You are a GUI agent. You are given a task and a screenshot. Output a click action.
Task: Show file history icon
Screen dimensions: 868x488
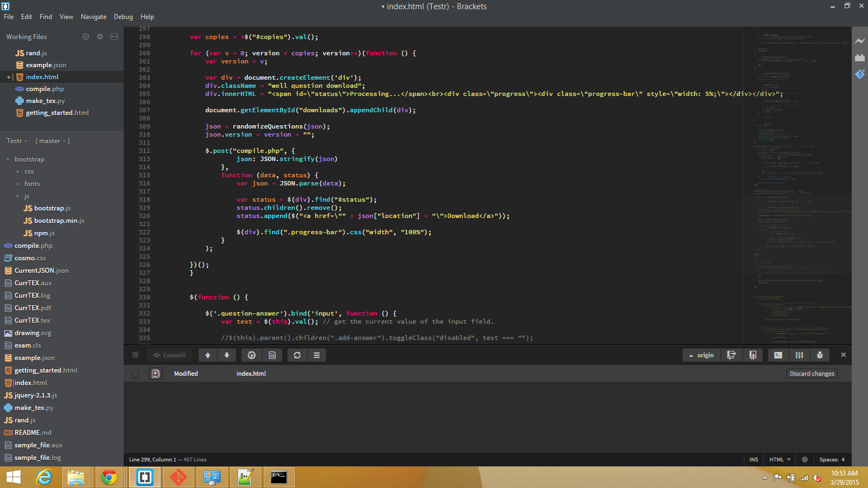point(272,355)
